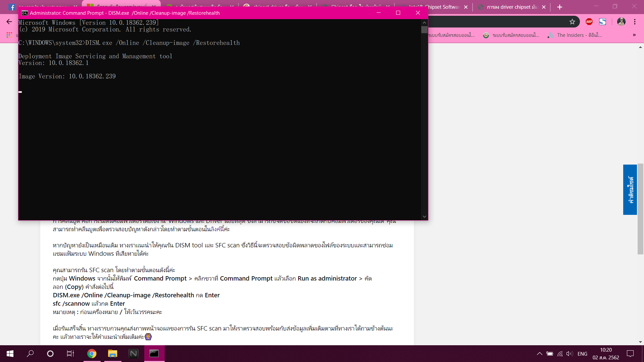The height and width of the screenshot is (362, 644).
Task: Open a new browser tab
Action: click(559, 7)
